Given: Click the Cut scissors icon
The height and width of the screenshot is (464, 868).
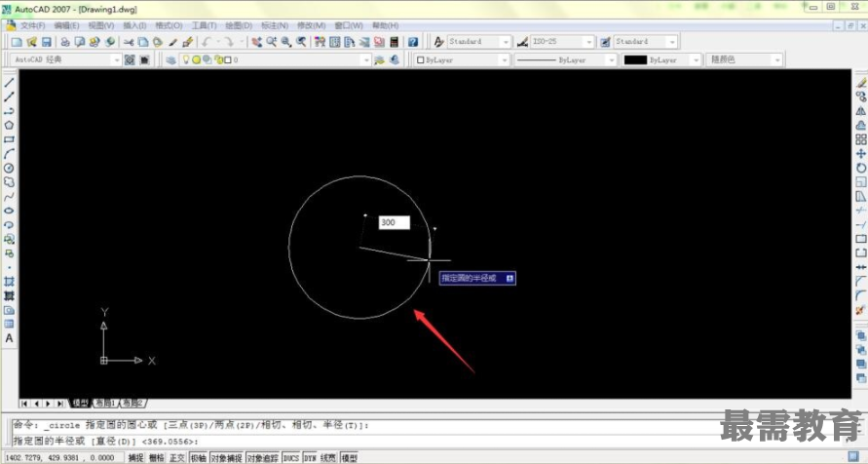Looking at the screenshot, I should (x=129, y=42).
